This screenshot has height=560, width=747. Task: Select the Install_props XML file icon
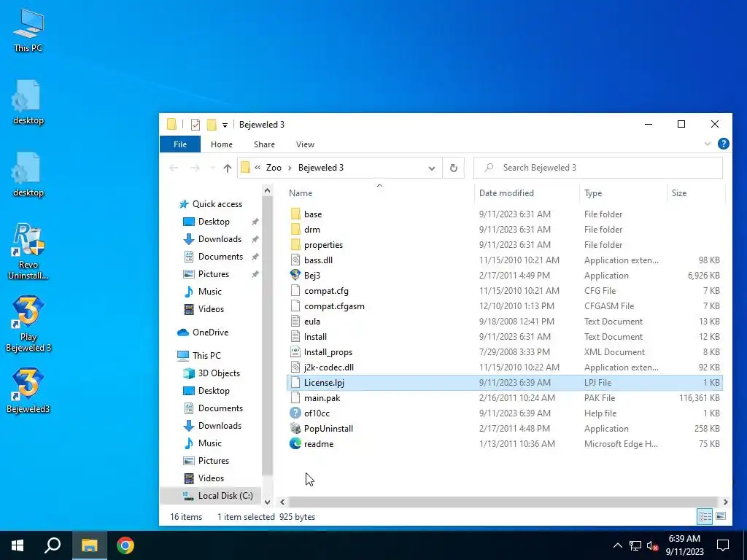coord(295,352)
